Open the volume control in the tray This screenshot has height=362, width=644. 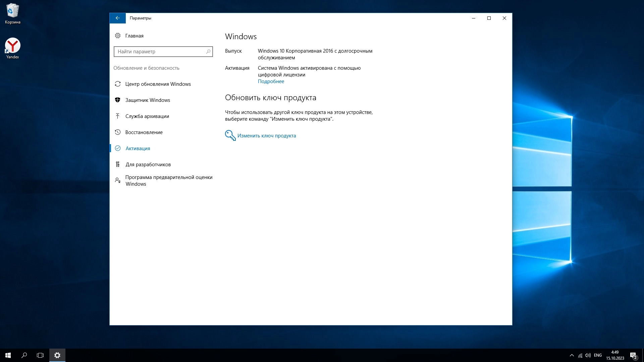588,355
